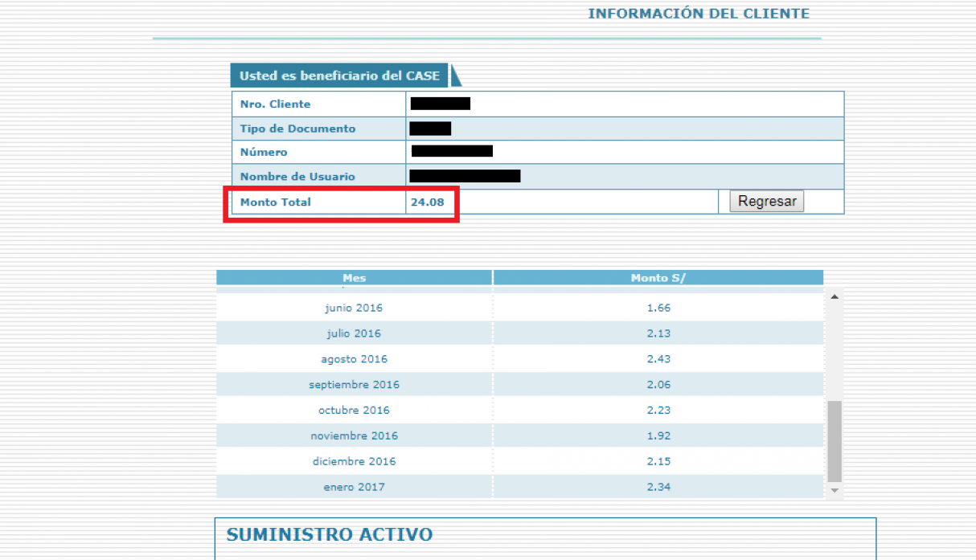Click the Regresar button
Screen dimensions: 976x560
[x=766, y=202]
